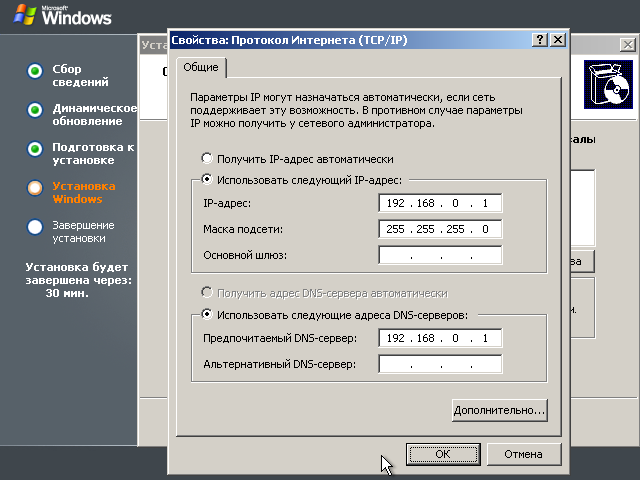Click the Основной шлюз input field
The image size is (640, 480).
tap(440, 255)
